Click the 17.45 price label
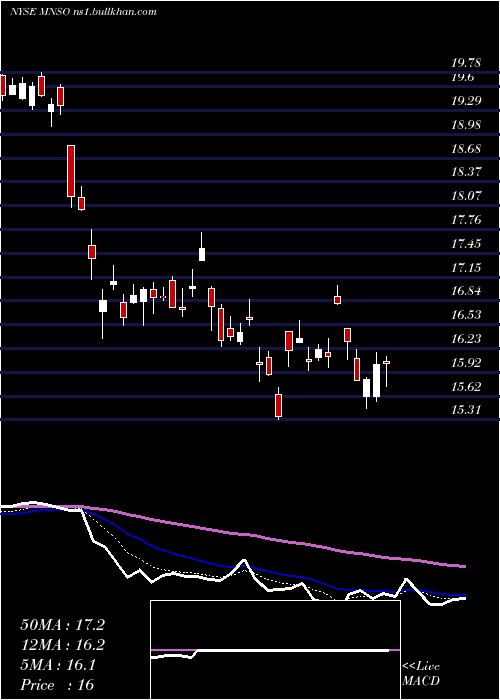This screenshot has height=700, width=500. [466, 244]
